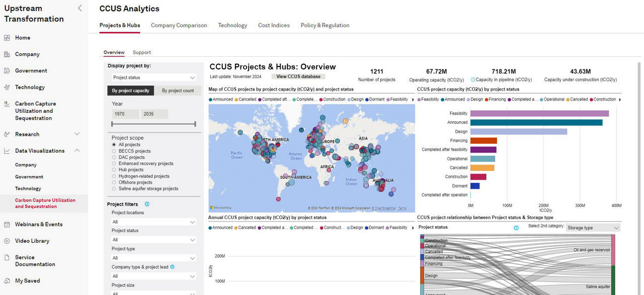Click the Video Library play icon
Image resolution: width=644 pixels, height=295 pixels.
(x=7, y=241)
